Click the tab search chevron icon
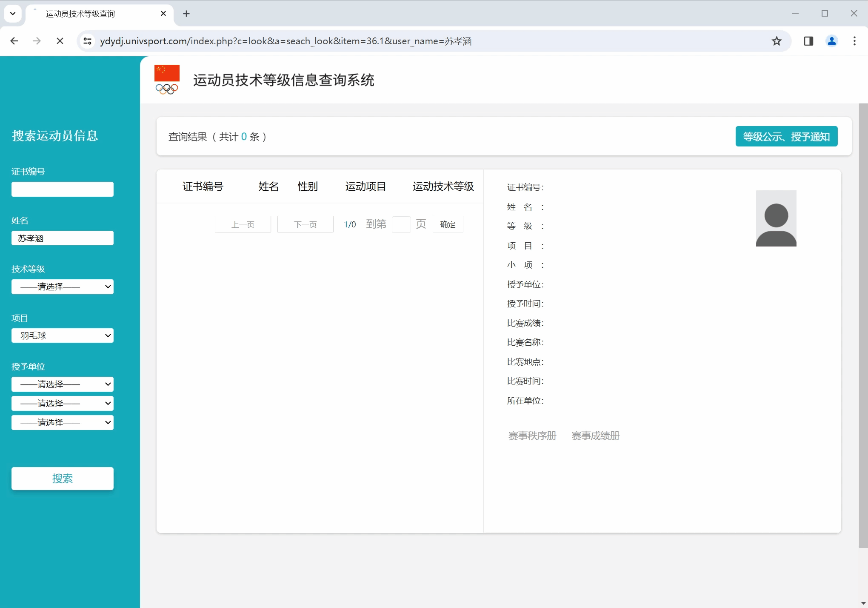Viewport: 868px width, 608px height. [x=13, y=14]
